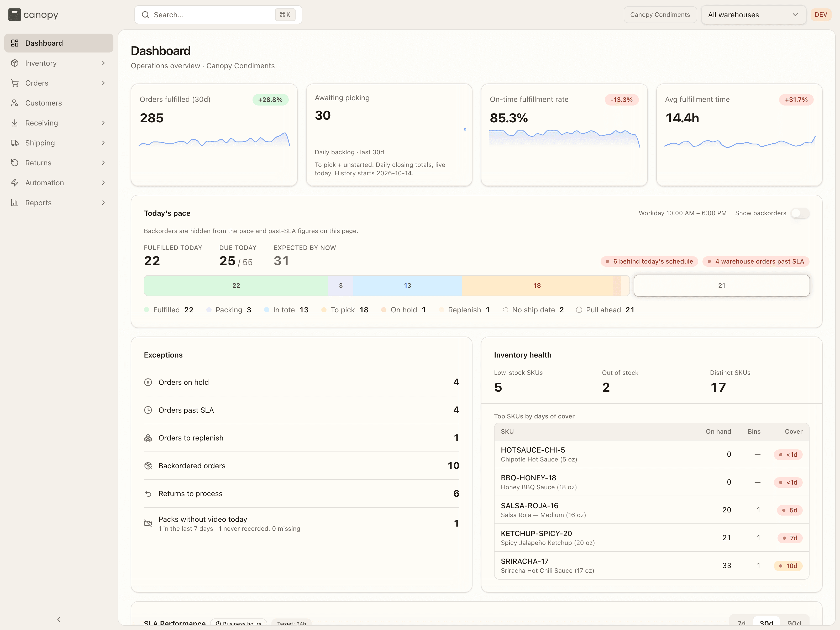Expand the Orders menu chevron
This screenshot has width=840, height=630.
pos(103,83)
